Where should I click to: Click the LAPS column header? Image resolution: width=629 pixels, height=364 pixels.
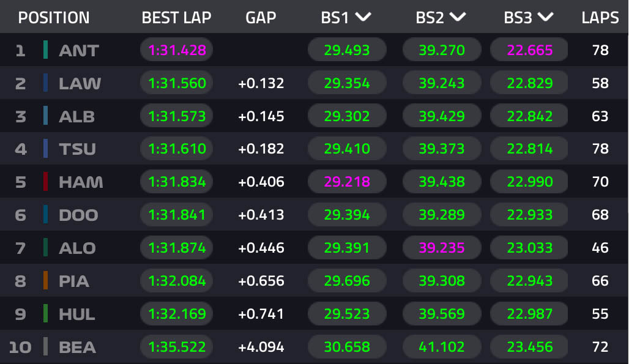tap(600, 18)
